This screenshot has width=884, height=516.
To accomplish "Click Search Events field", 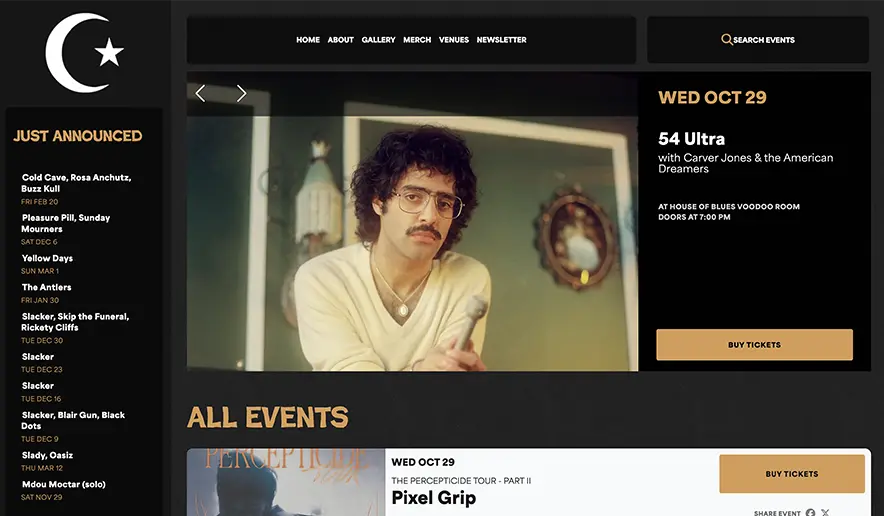I will (758, 39).
